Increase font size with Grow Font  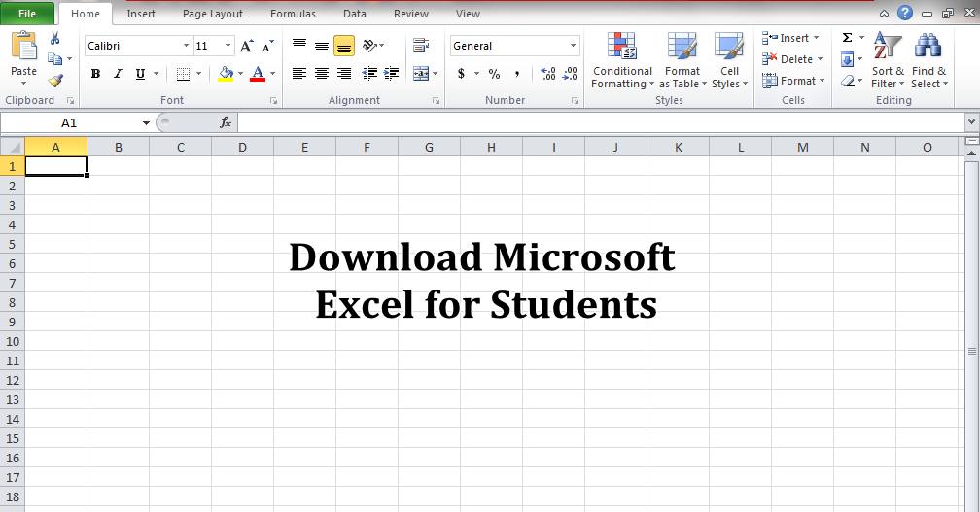pos(246,46)
